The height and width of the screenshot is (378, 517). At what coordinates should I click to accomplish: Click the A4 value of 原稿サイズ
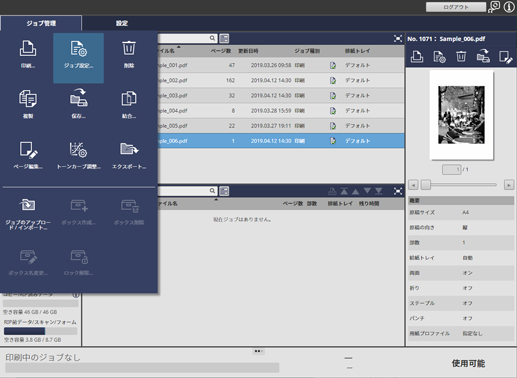pos(465,212)
